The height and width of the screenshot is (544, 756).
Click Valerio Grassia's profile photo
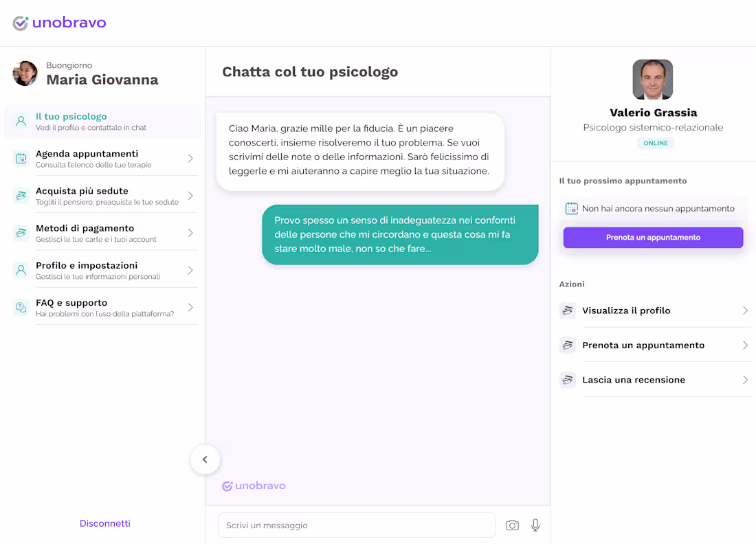point(653,79)
